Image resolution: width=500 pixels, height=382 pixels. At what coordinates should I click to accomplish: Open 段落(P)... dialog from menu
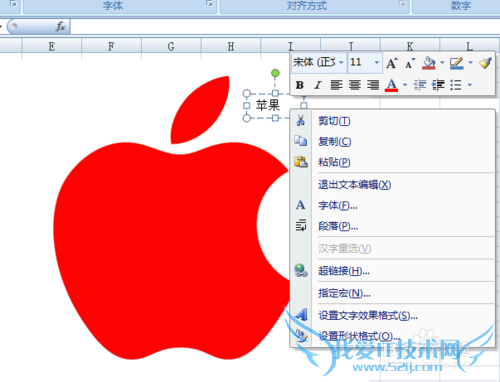(393, 226)
